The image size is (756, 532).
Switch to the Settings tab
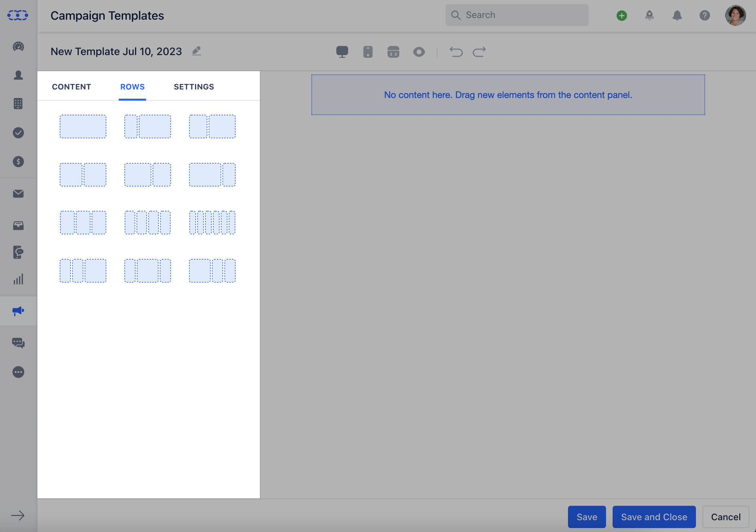(x=194, y=87)
